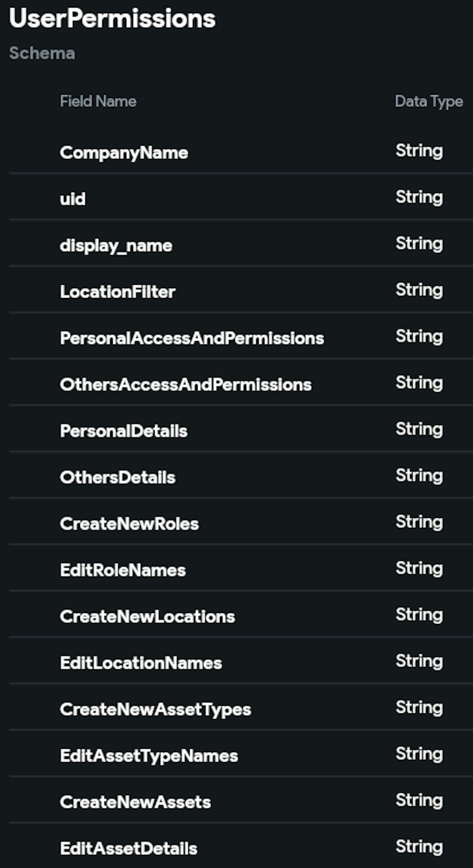Click the OthersDetails field name
The height and width of the screenshot is (868, 473).
click(118, 477)
